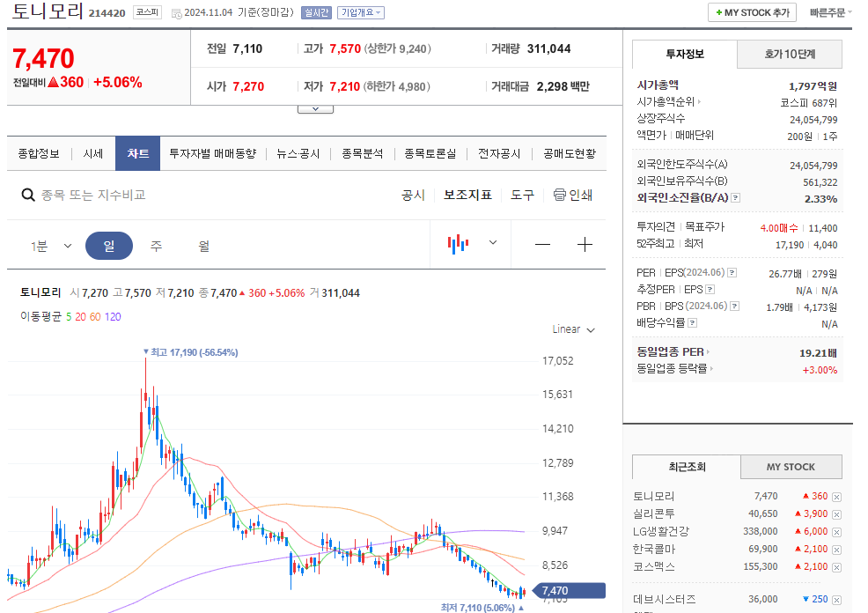This screenshot has width=868, height=613.
Task: Switch to the 차트 tab
Action: (x=138, y=153)
